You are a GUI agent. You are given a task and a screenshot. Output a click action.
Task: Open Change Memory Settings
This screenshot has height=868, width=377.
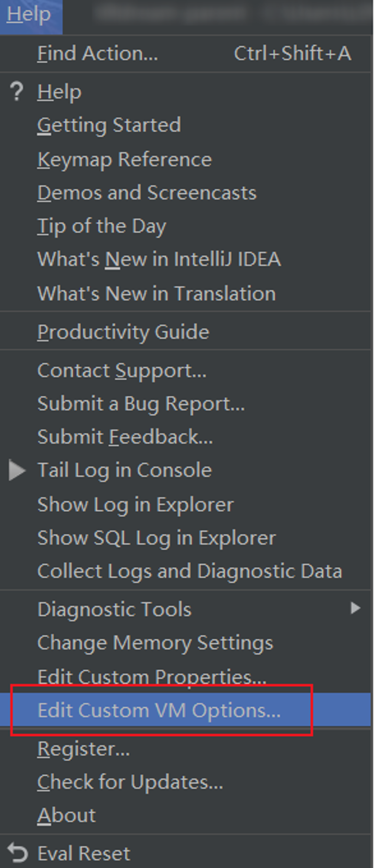click(x=186, y=643)
